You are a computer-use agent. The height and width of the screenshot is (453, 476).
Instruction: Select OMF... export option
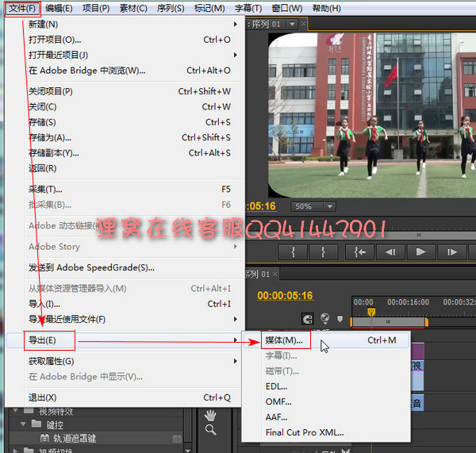coord(326,402)
